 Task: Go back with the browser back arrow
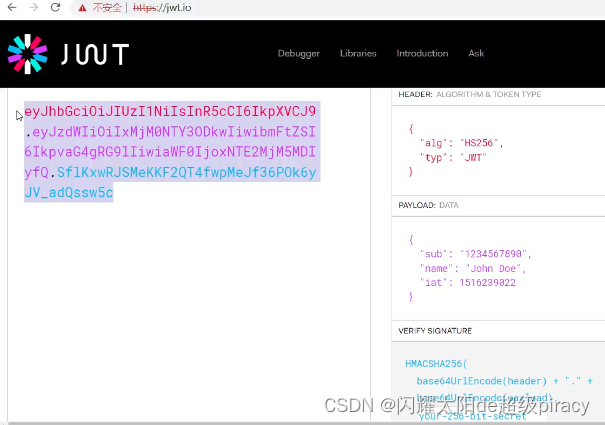coord(12,7)
